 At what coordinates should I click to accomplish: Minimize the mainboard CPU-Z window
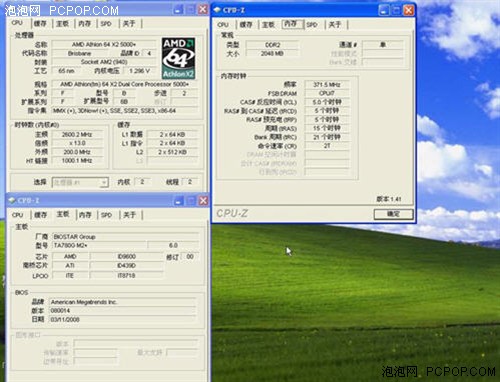coord(179,201)
